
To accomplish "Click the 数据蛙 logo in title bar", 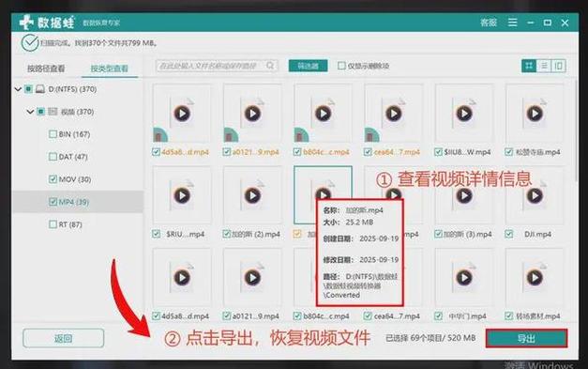I will [47, 23].
